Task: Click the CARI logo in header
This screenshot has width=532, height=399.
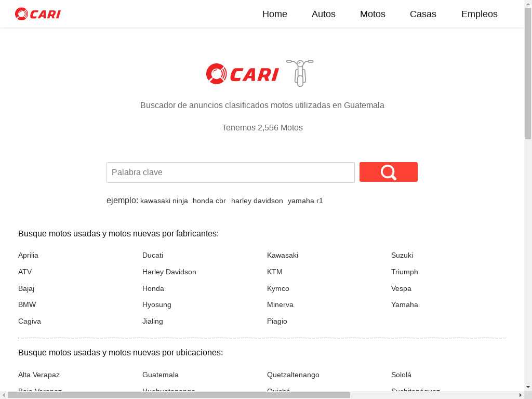Action: (x=37, y=14)
